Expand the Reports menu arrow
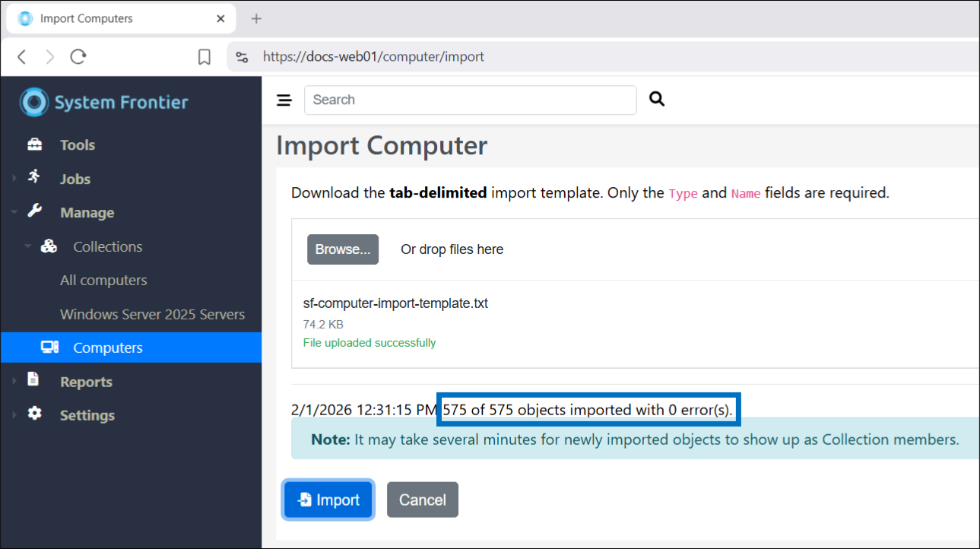The height and width of the screenshot is (549, 980). pos(14,382)
